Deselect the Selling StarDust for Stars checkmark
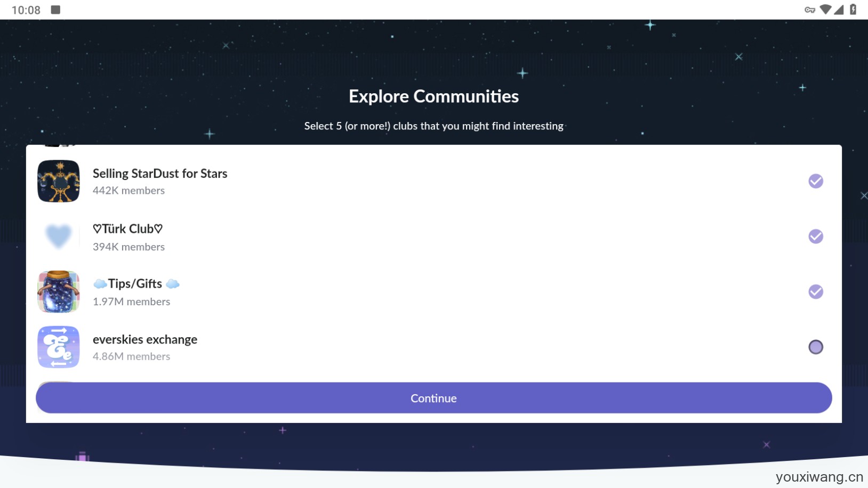The image size is (868, 488). click(x=815, y=181)
